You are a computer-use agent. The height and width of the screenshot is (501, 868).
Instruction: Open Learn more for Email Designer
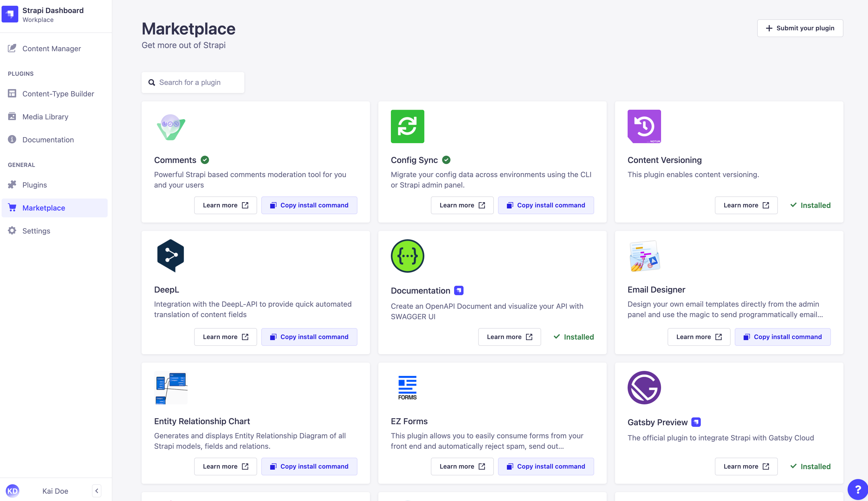tap(699, 337)
